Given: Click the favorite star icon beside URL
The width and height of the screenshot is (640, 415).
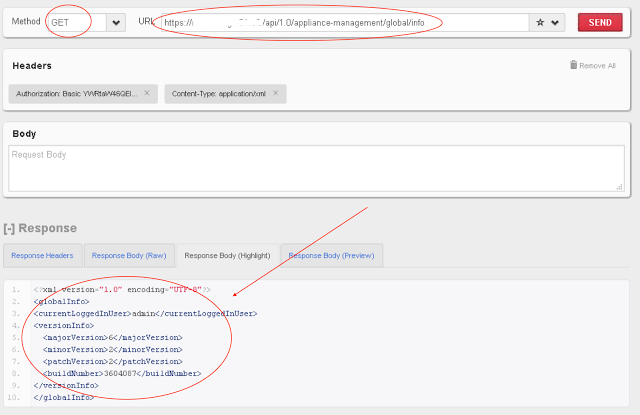Looking at the screenshot, I should (540, 22).
